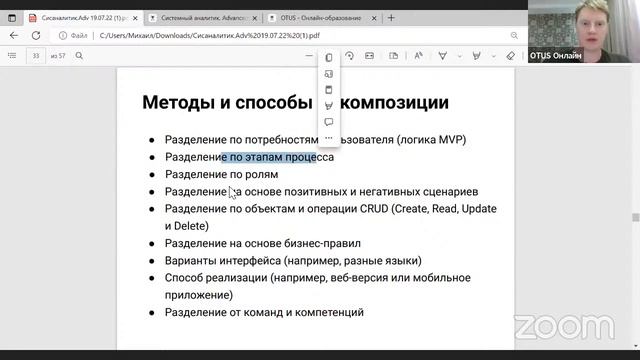The image size is (640, 360).
Task: Close the OTUS Онлайн-образование tab
Action: [373, 18]
